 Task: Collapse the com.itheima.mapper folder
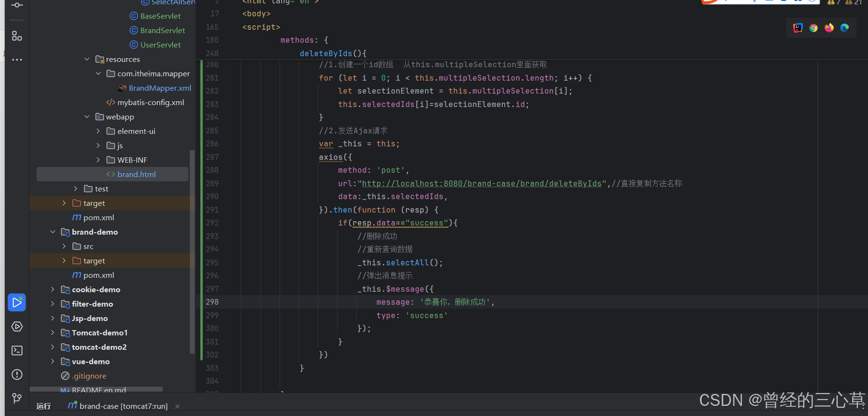pyautogui.click(x=98, y=73)
